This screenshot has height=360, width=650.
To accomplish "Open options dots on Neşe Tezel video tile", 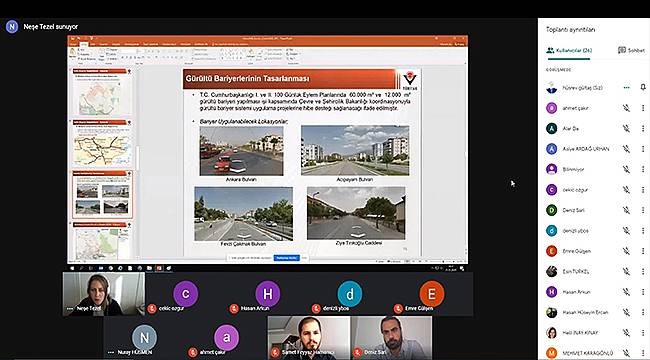I will coord(70,309).
